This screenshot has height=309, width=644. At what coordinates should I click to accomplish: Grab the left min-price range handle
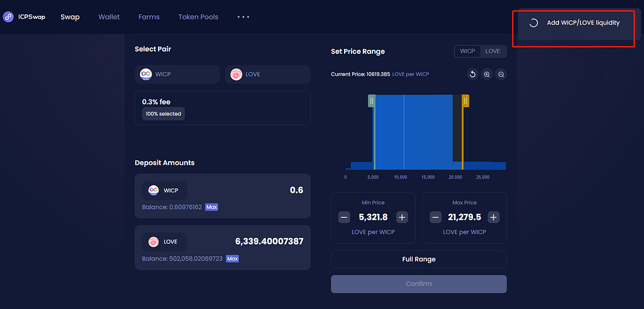(x=371, y=101)
